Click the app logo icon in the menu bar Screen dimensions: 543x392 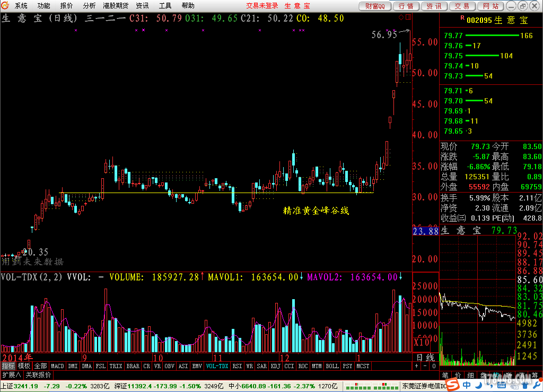5,5
